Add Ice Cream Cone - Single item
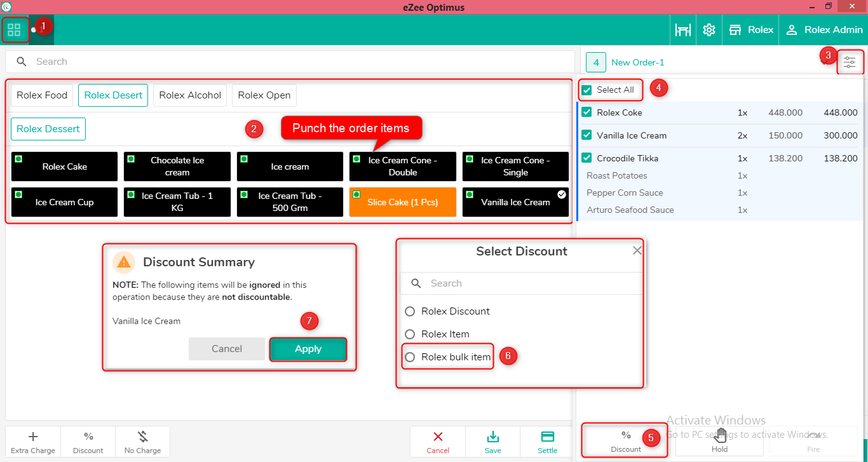This screenshot has width=868, height=462. tap(516, 166)
